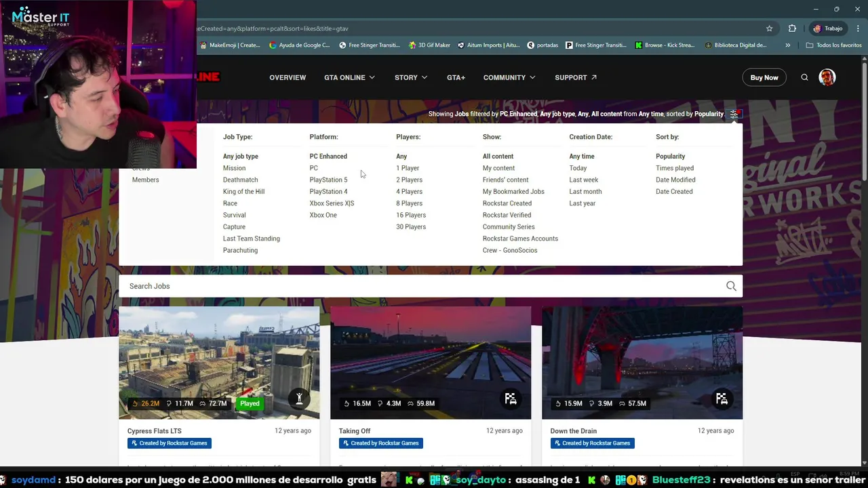
Task: Click the browser address bar URL
Action: (x=273, y=28)
